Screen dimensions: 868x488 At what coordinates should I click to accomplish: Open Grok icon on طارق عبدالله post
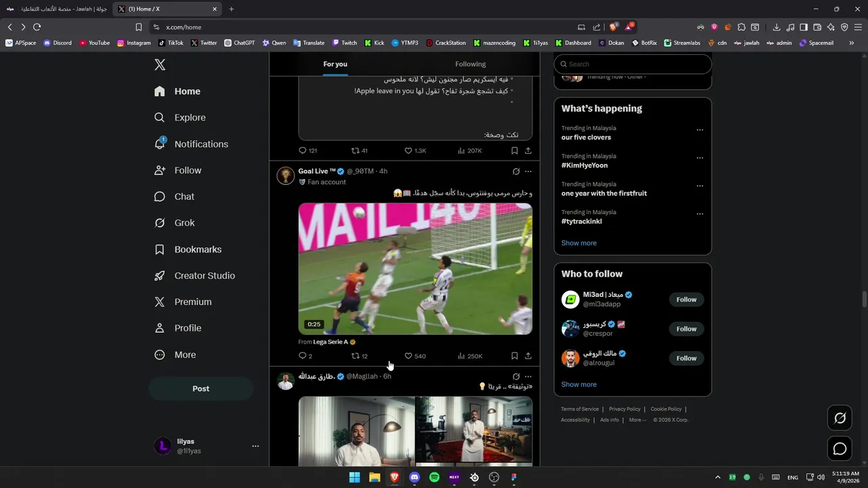516,376
